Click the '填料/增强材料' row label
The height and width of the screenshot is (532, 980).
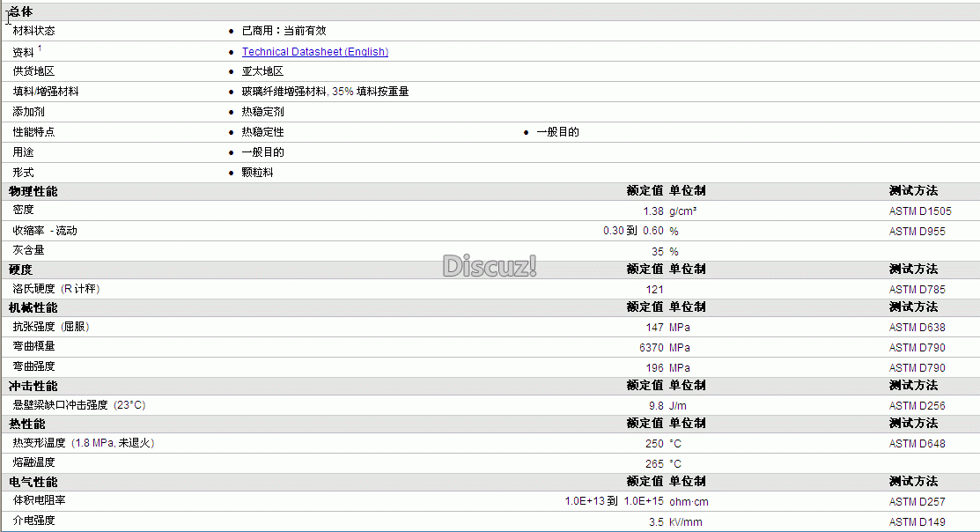46,92
